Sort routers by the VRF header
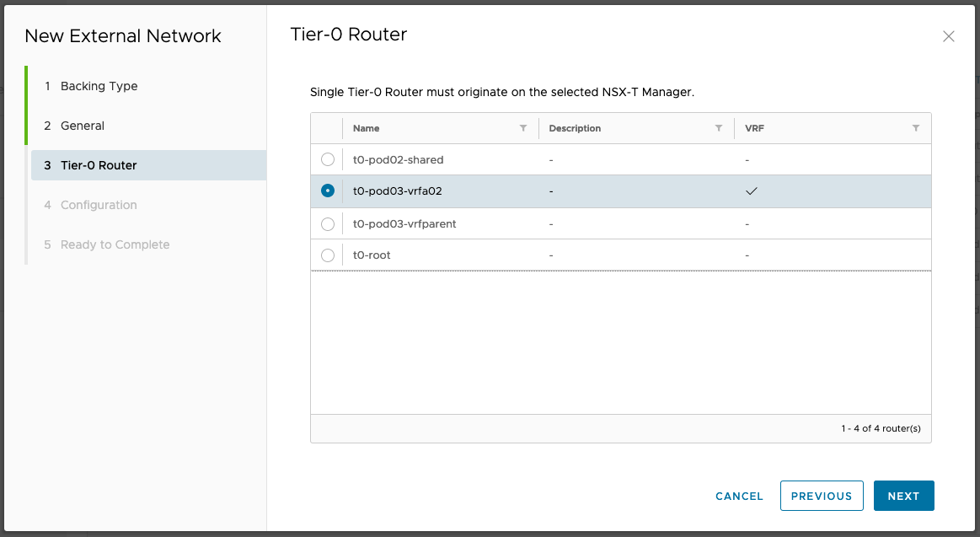 click(x=754, y=128)
